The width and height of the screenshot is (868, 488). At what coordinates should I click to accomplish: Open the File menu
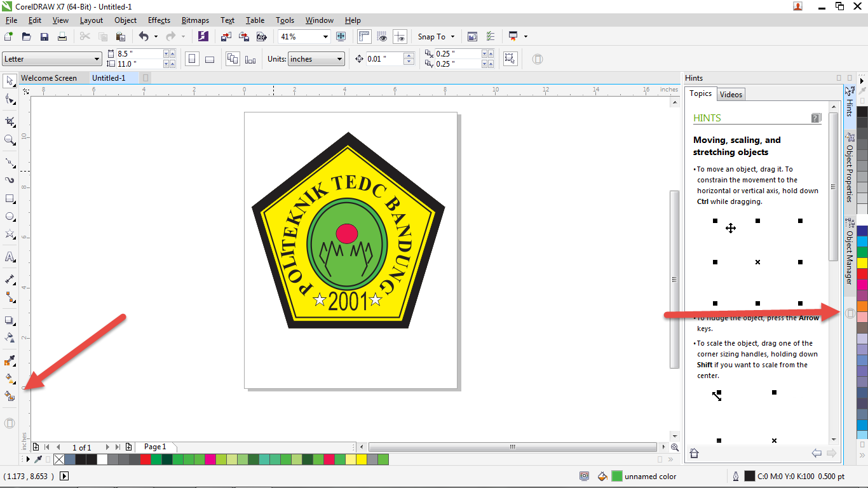pyautogui.click(x=11, y=20)
